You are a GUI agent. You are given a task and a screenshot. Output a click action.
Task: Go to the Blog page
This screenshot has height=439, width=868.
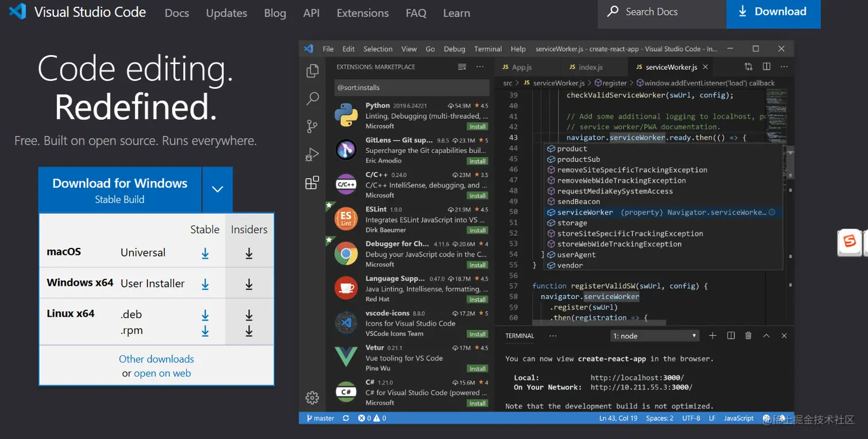click(x=275, y=13)
